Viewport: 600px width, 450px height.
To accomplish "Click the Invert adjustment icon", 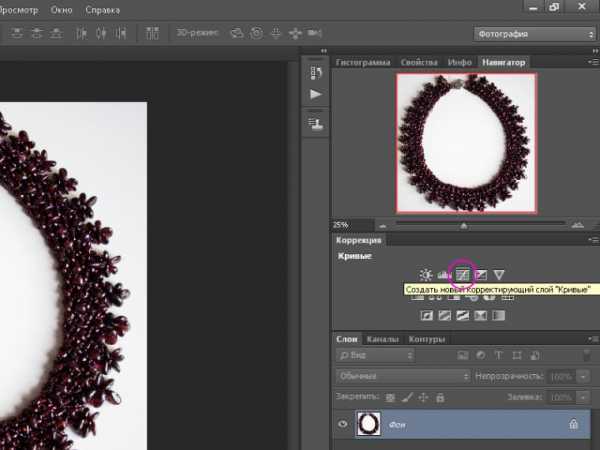I will click(427, 315).
